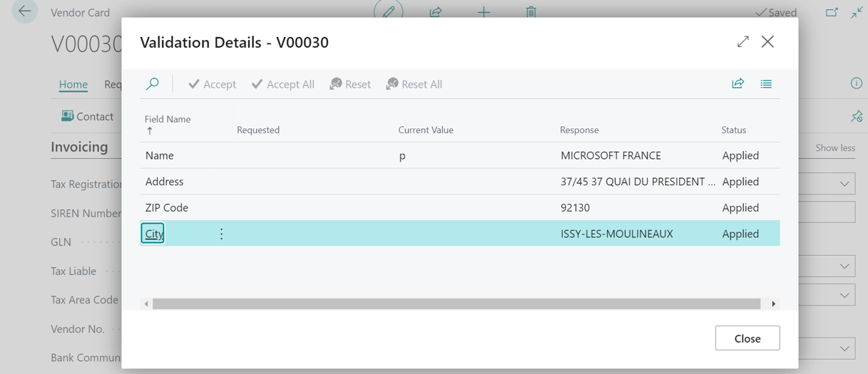Open the dropdown beside the Tax Liable field
Viewport: 868px width, 374px height.
pos(844,266)
